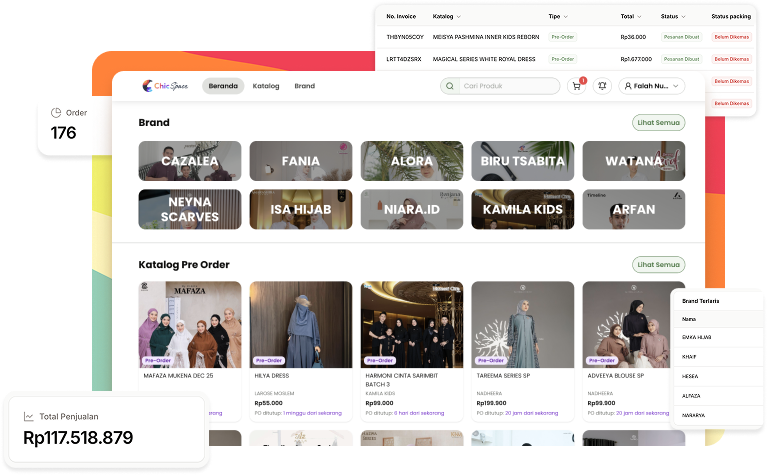Click invoice number LRTT4DZSRX
Viewport: 768px width, 475px height.
point(404,59)
